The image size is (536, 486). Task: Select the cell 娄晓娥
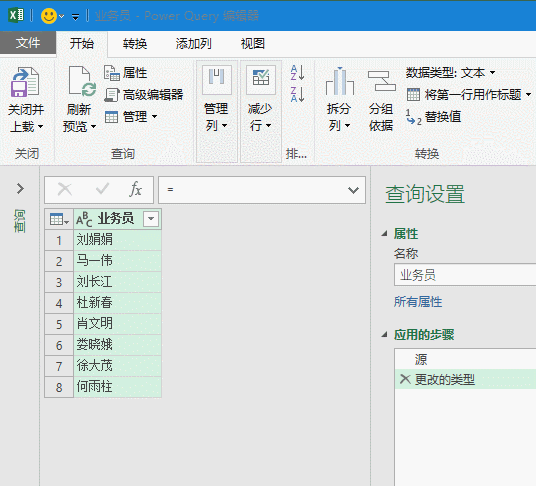[117, 345]
